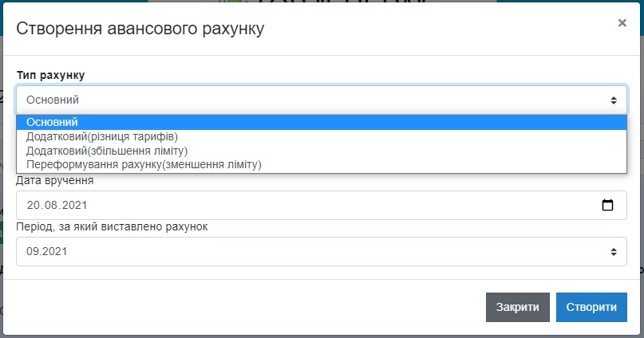Close the dialog with the X icon
The image size is (644, 338).
622,23
